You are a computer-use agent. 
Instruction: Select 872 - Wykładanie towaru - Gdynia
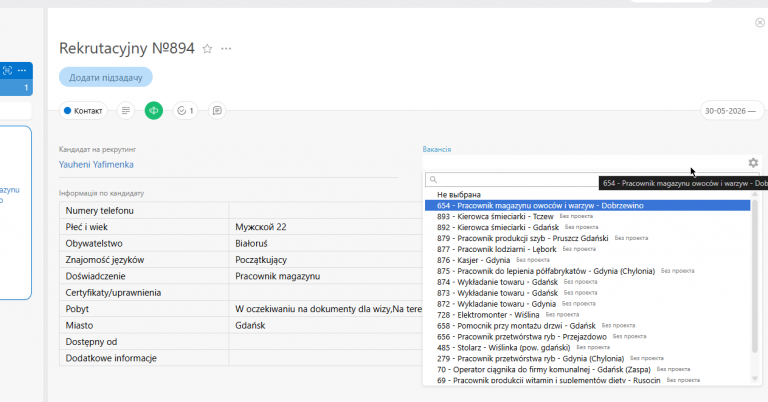click(x=588, y=304)
